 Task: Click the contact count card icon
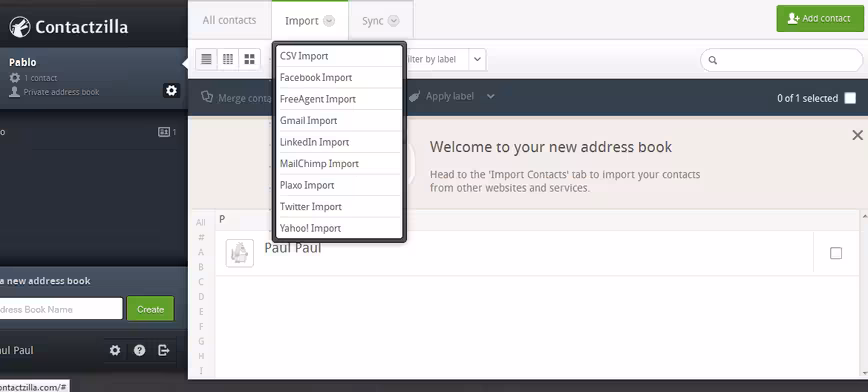(164, 132)
